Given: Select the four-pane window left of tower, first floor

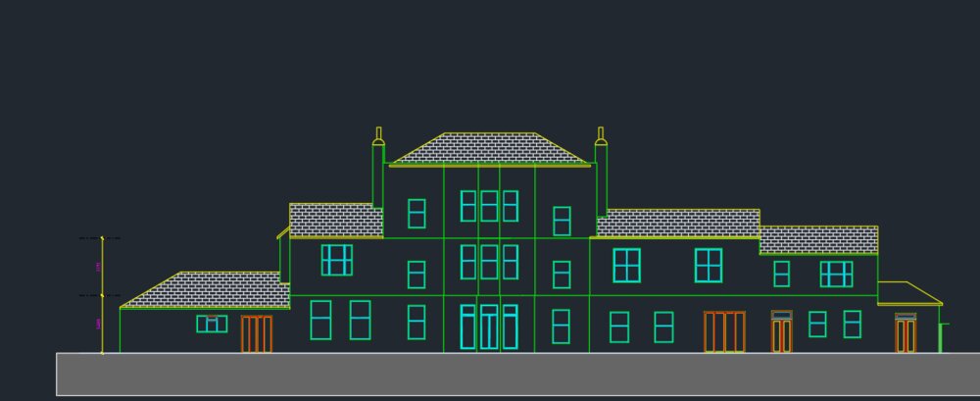Looking at the screenshot, I should pos(337,260).
